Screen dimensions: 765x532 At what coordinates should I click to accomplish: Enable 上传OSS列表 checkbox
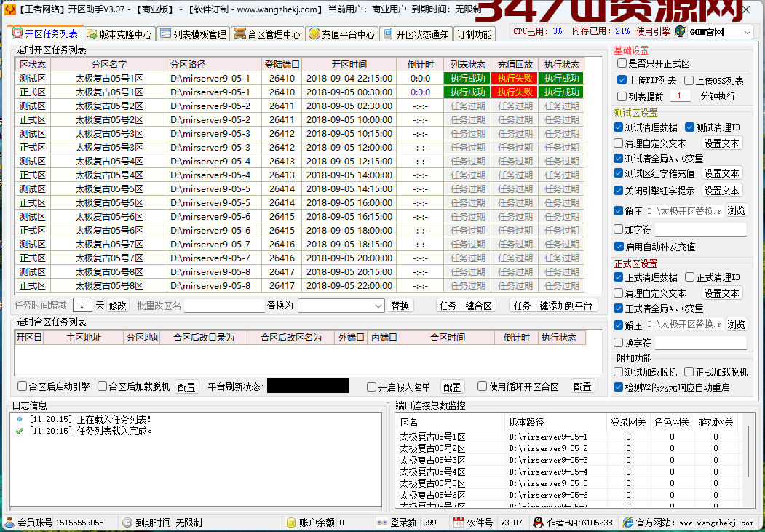[689, 81]
